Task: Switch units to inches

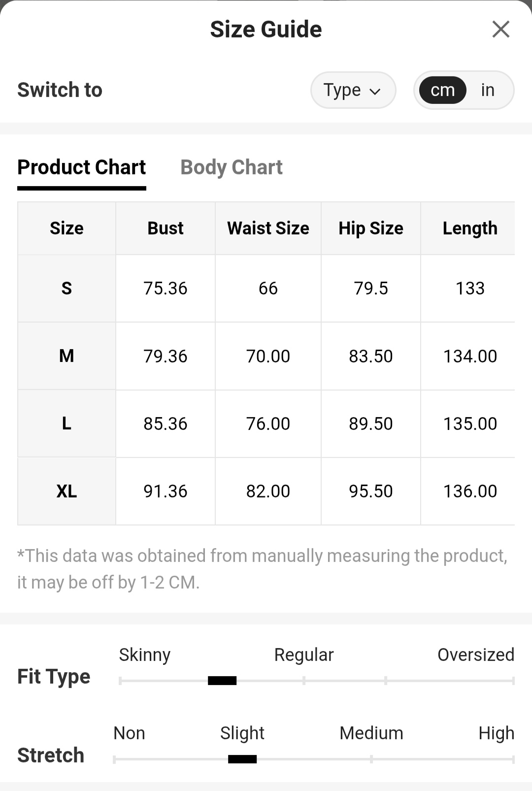Action: pos(488,90)
